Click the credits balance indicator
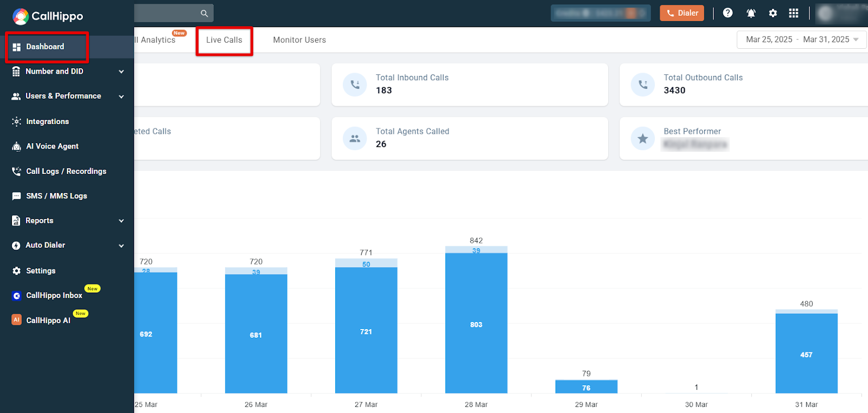The height and width of the screenshot is (413, 868). (x=601, y=13)
